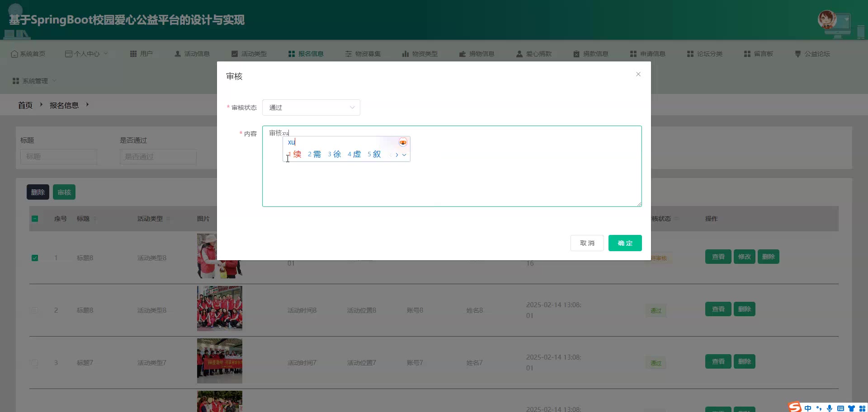Click the 活动类型7 cell in row 3

[x=152, y=363]
